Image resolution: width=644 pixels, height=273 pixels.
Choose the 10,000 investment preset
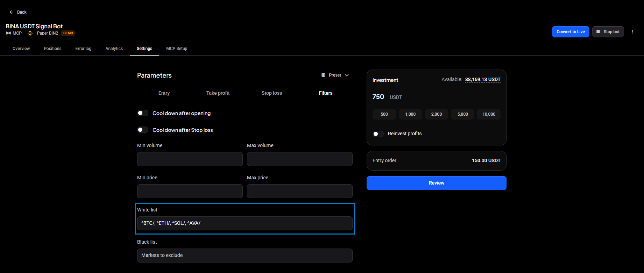[489, 114]
